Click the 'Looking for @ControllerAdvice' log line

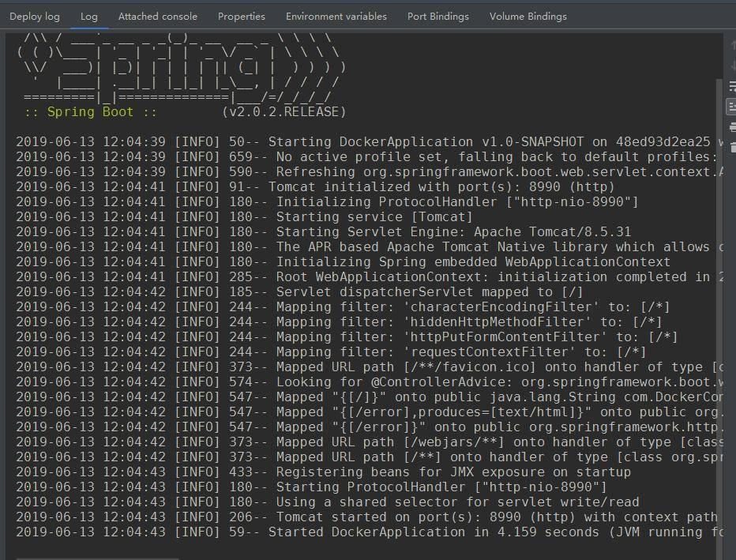[x=370, y=382]
